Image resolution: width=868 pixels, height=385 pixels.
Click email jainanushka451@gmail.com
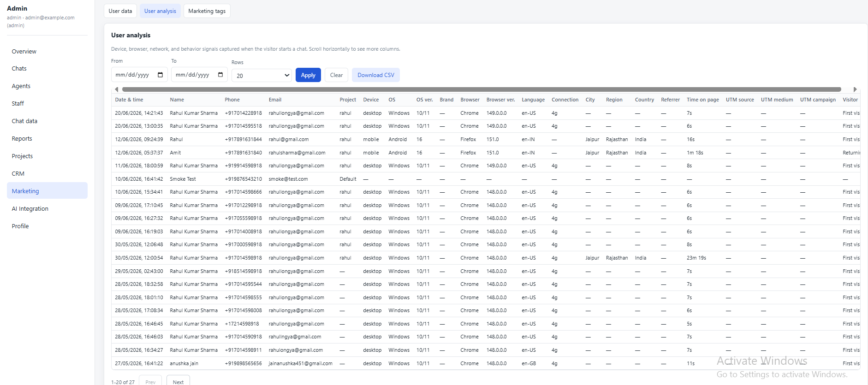tap(301, 363)
